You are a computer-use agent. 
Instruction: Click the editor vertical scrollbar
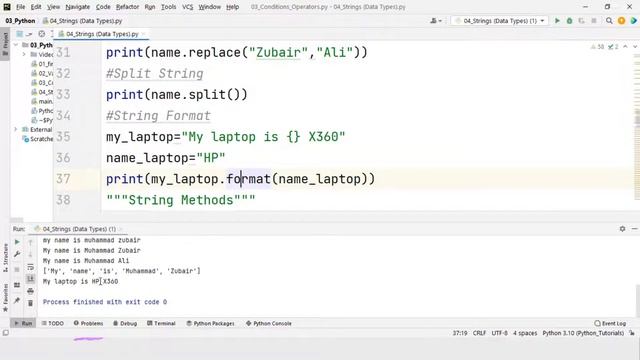(637, 127)
